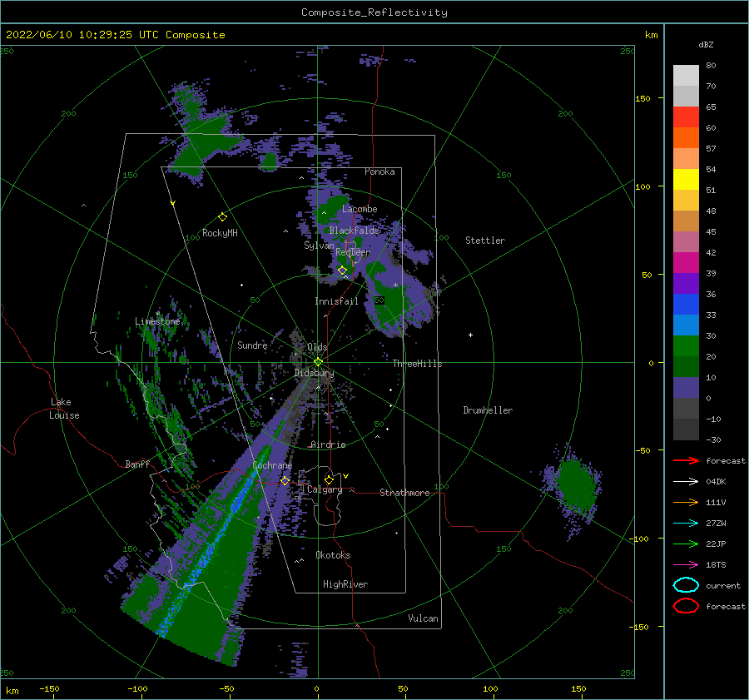Screen dimensions: 749x700
Task: Pick the yellow swatch in the dBZ scale
Action: (x=686, y=180)
